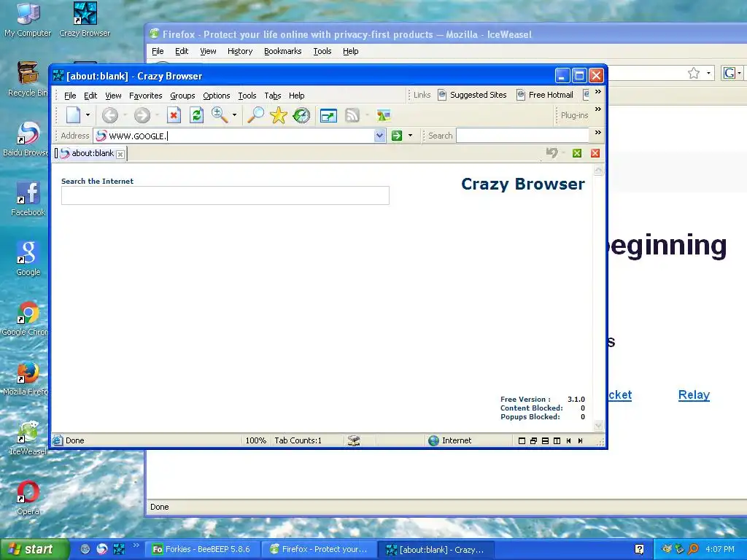Click the red X close-all icon on tab bar
The image size is (747, 560).
click(595, 153)
